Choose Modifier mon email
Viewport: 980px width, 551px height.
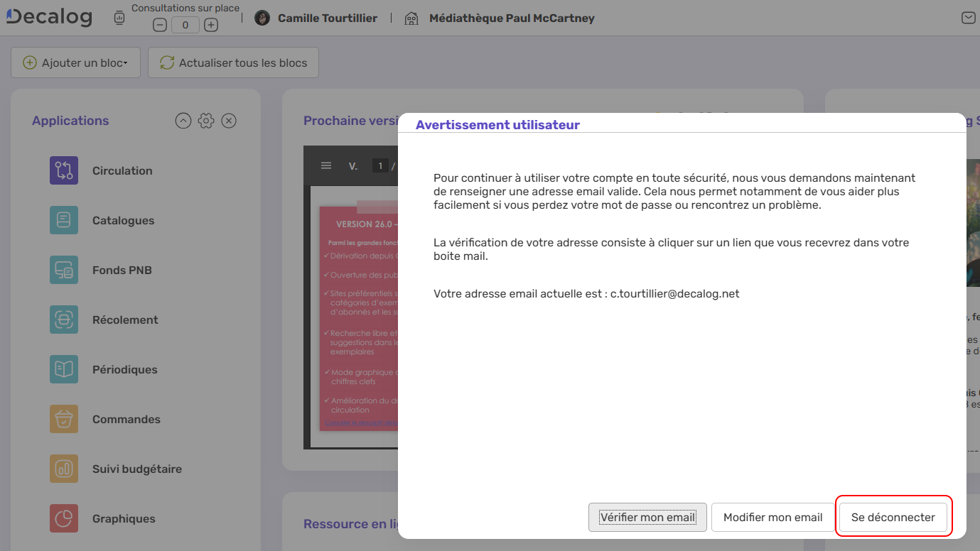click(x=772, y=517)
